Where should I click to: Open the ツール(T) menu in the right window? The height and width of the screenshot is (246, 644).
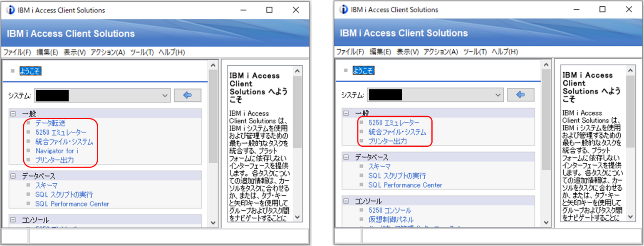475,52
